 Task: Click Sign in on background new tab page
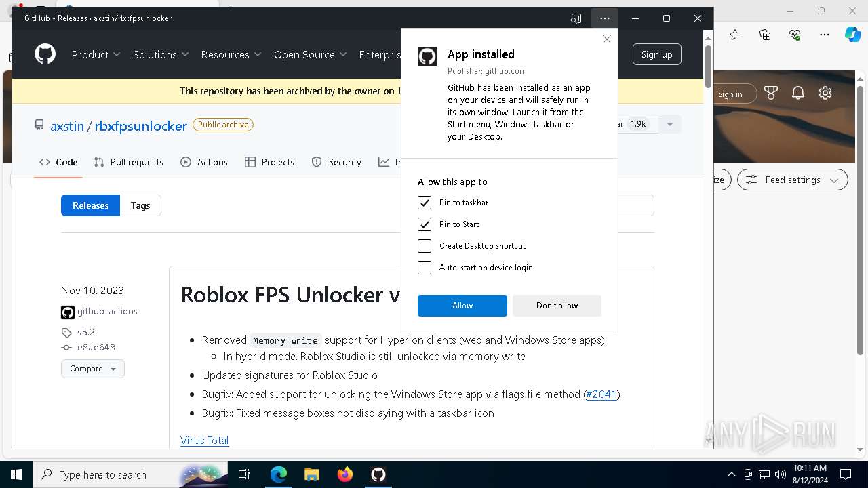pyautogui.click(x=730, y=94)
